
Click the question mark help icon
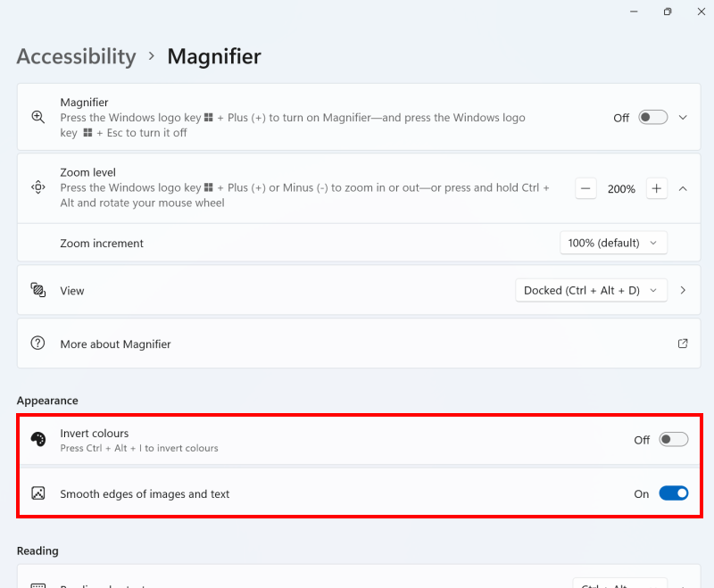click(37, 344)
